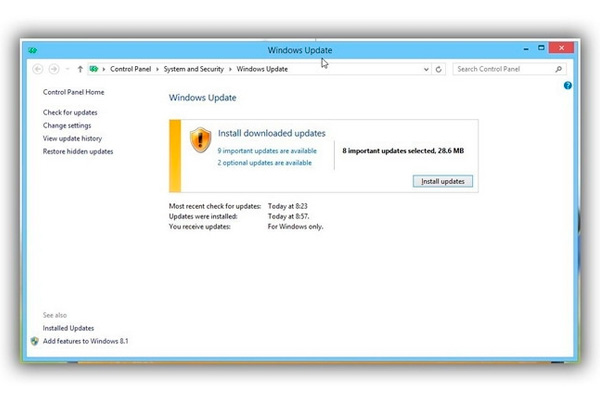The width and height of the screenshot is (600, 400).
Task: Open Add features to Windows 8.1
Action: pos(85,341)
